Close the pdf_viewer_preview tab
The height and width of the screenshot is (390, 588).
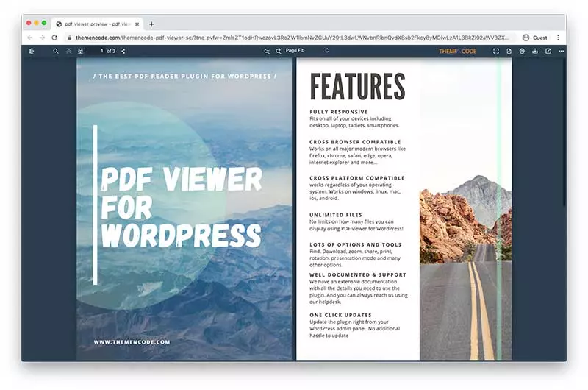[x=137, y=24]
